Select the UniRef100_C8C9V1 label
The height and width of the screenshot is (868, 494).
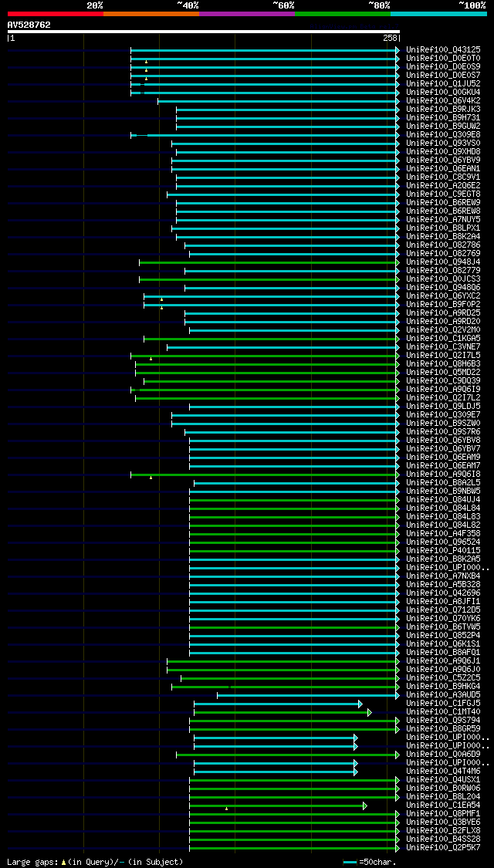tap(443, 177)
